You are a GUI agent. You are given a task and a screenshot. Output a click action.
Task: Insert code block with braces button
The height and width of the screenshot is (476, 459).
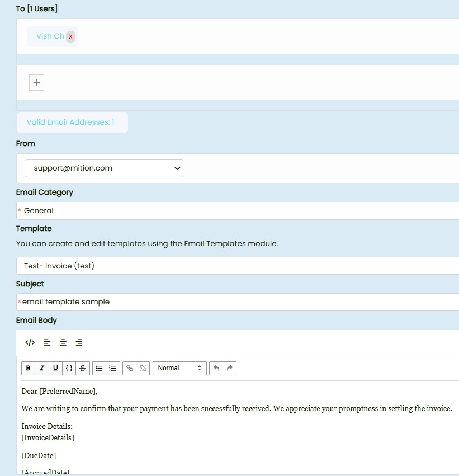[x=69, y=368]
